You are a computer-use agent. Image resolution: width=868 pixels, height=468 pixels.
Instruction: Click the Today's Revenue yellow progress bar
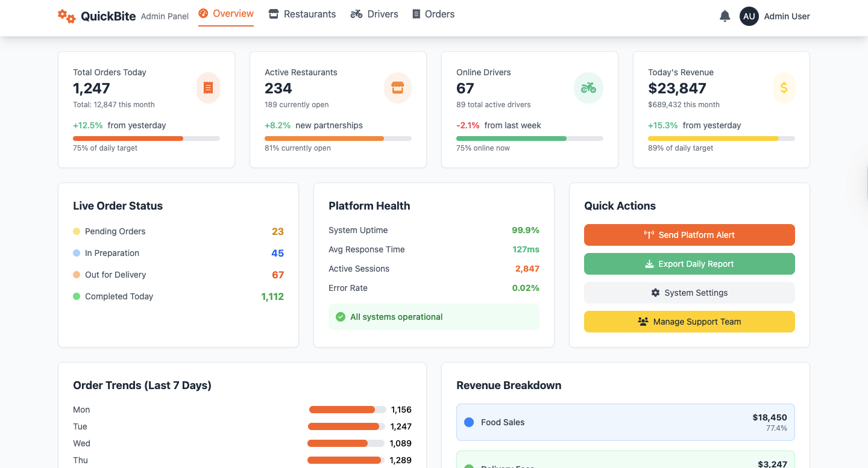(721, 139)
